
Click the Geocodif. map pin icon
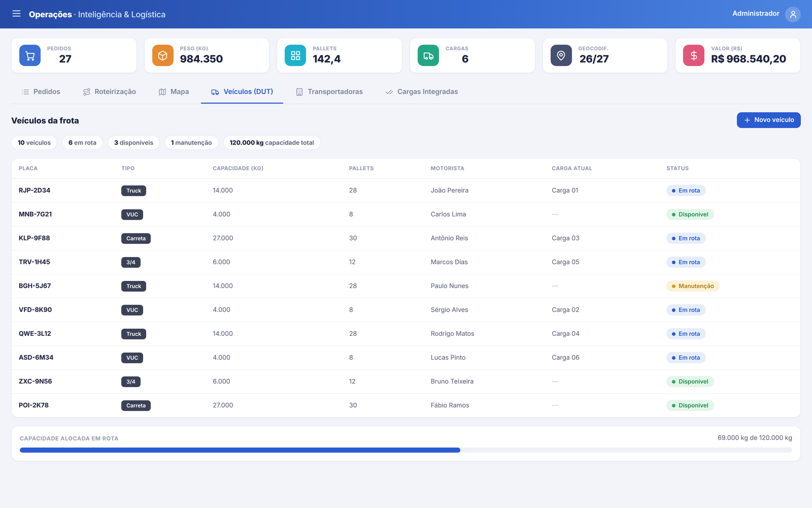point(561,55)
